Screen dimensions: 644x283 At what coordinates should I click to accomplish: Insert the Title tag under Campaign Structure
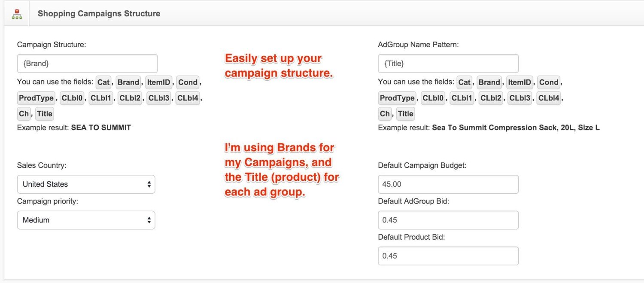pyautogui.click(x=45, y=114)
